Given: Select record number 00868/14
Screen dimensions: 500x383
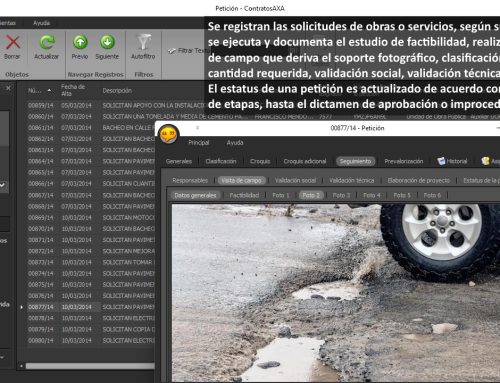Looking at the screenshot, I should click(x=41, y=206).
